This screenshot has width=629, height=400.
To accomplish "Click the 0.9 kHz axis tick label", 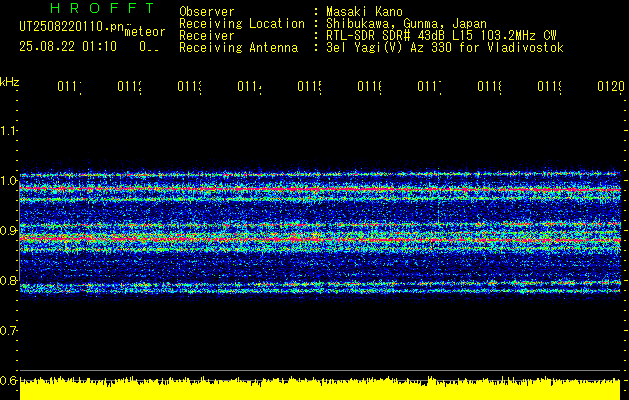I will point(8,231).
